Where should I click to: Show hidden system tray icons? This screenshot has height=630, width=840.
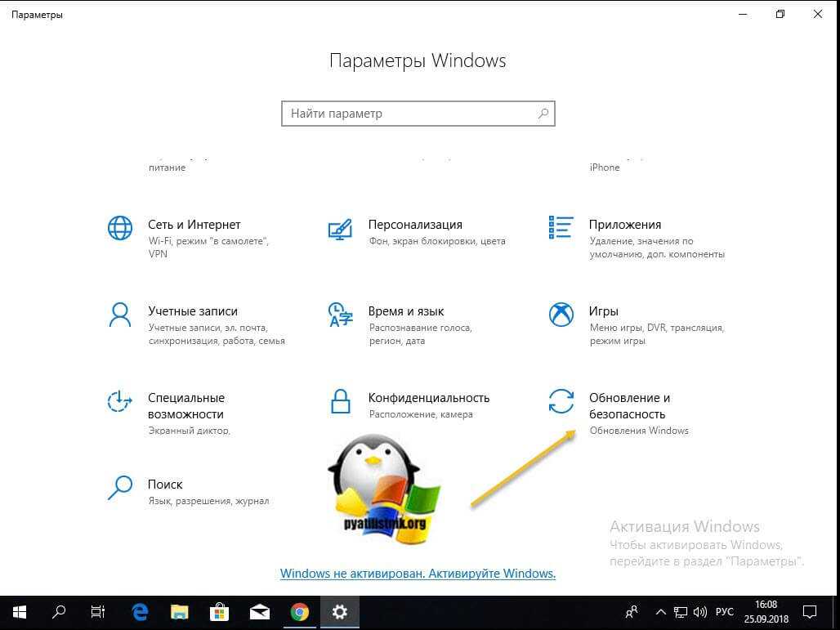[660, 611]
